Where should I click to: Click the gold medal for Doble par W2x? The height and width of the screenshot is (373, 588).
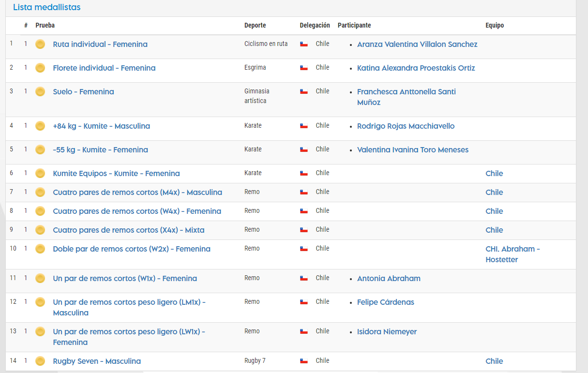pos(40,249)
